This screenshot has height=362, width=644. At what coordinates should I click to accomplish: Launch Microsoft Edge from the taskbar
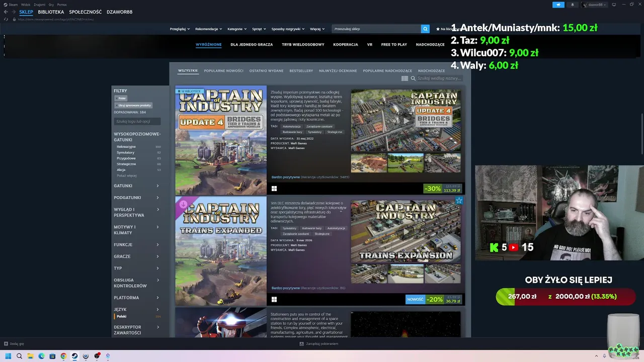tap(41, 356)
